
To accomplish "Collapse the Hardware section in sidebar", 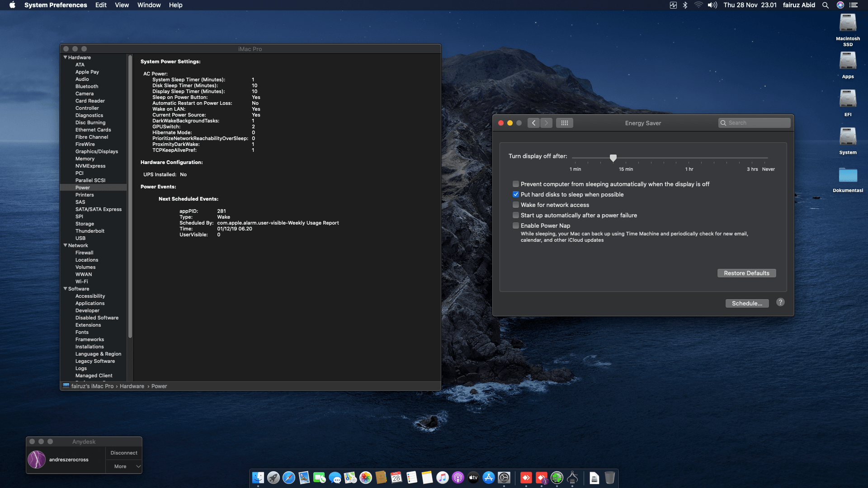I will (x=66, y=57).
